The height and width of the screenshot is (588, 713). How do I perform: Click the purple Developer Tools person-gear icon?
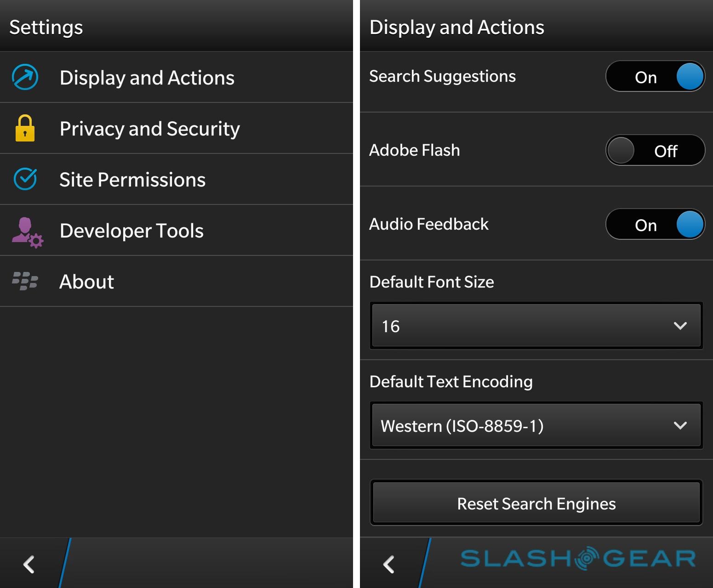[x=27, y=232]
